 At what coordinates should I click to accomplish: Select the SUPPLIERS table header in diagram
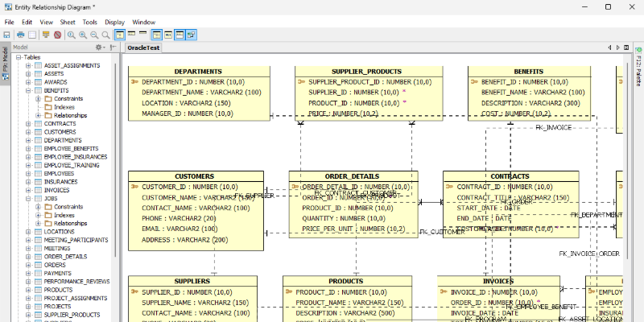(x=192, y=281)
